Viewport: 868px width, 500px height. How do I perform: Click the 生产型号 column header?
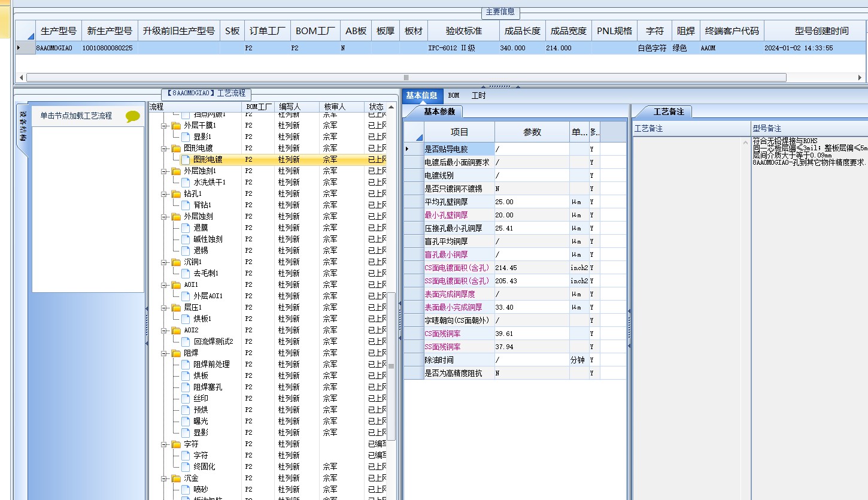[x=58, y=31]
